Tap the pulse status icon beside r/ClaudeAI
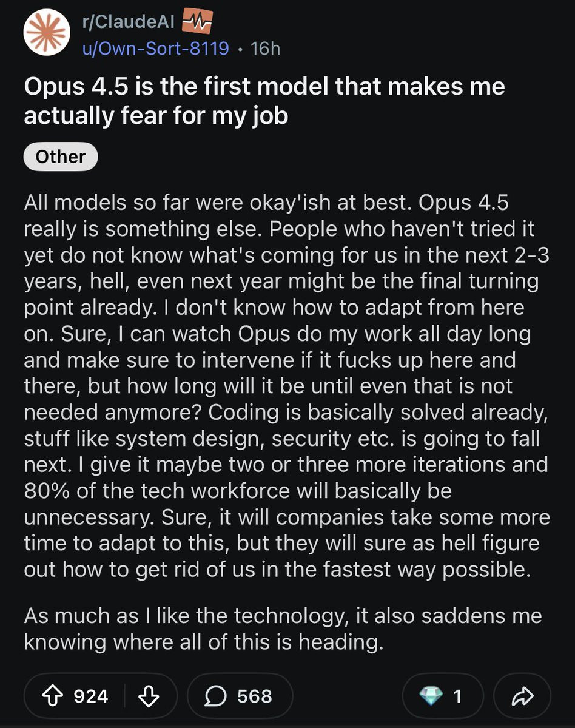This screenshot has height=728, width=575. click(x=197, y=22)
